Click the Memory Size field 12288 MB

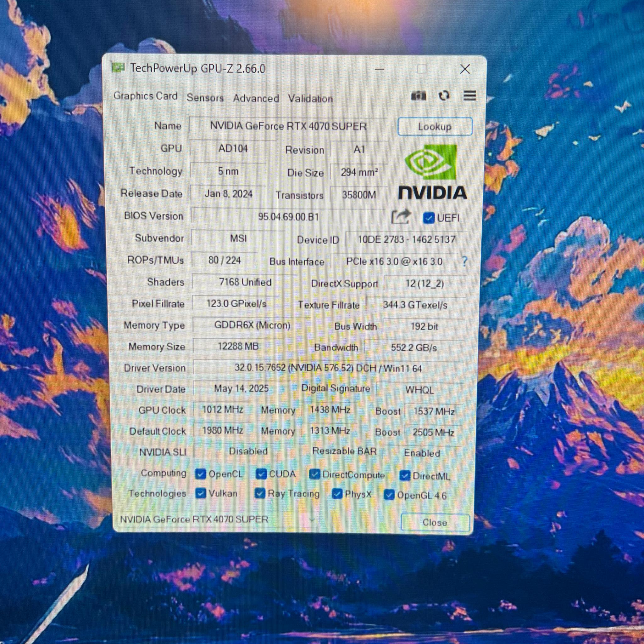(238, 346)
